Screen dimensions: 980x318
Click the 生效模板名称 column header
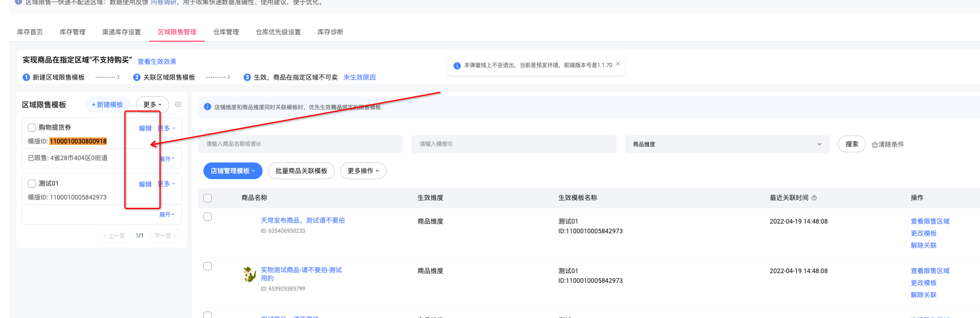coord(578,198)
